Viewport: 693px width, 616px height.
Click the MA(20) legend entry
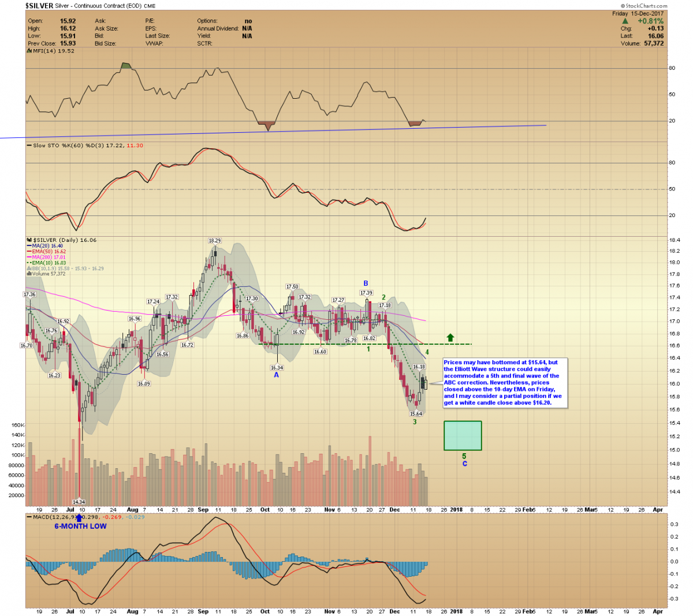tap(45, 246)
